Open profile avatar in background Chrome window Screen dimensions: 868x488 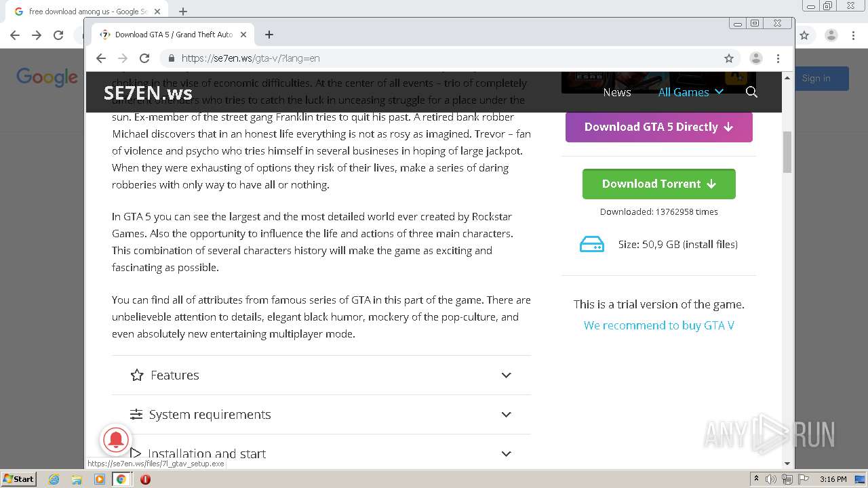coord(831,35)
